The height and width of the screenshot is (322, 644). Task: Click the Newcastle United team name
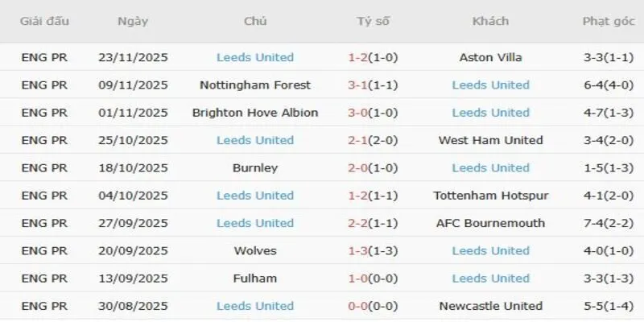tap(490, 306)
